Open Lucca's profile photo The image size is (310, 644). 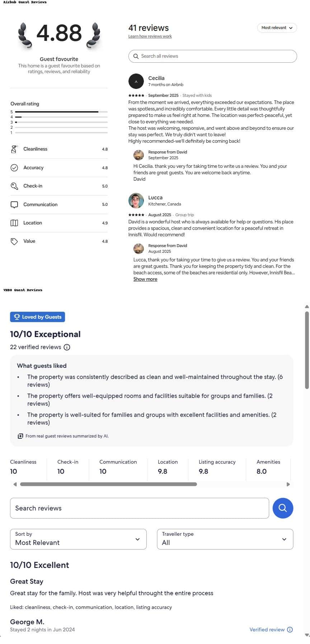(x=136, y=200)
